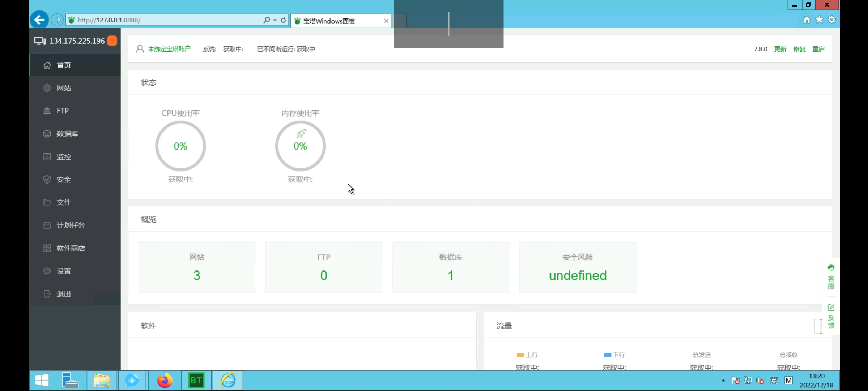868x391 pixels.
Task: Click the CPU使用率 circular gauge
Action: coord(180,146)
